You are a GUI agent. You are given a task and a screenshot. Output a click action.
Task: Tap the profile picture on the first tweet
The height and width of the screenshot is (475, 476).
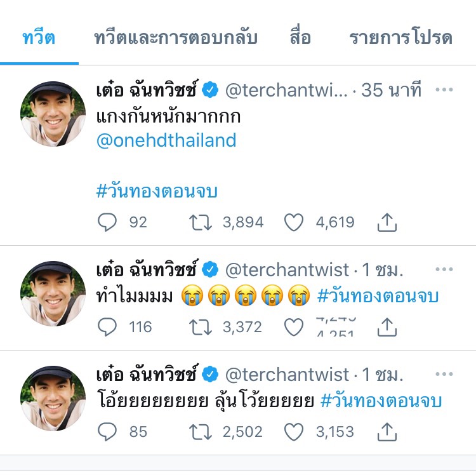point(53,113)
